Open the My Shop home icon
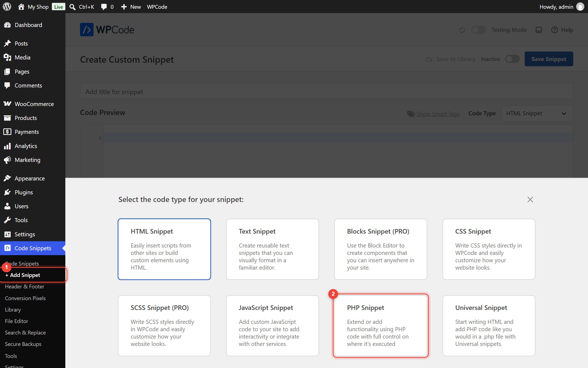 (x=21, y=7)
